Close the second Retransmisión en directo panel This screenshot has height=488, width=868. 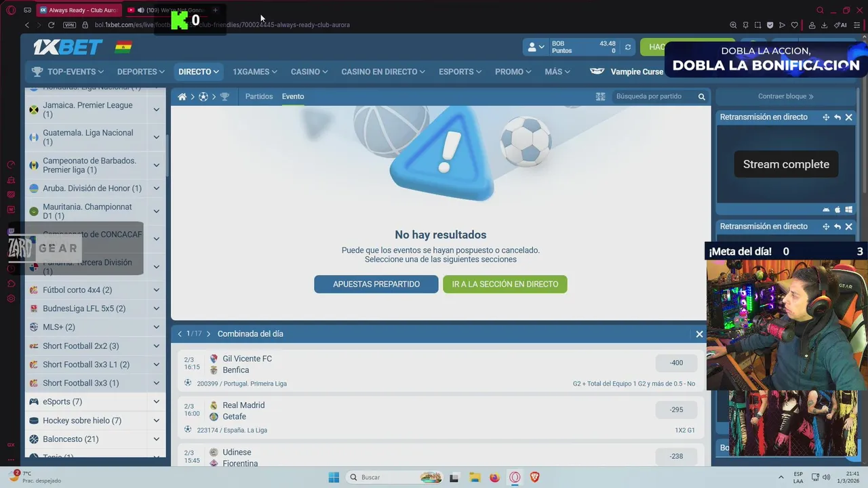(x=849, y=226)
